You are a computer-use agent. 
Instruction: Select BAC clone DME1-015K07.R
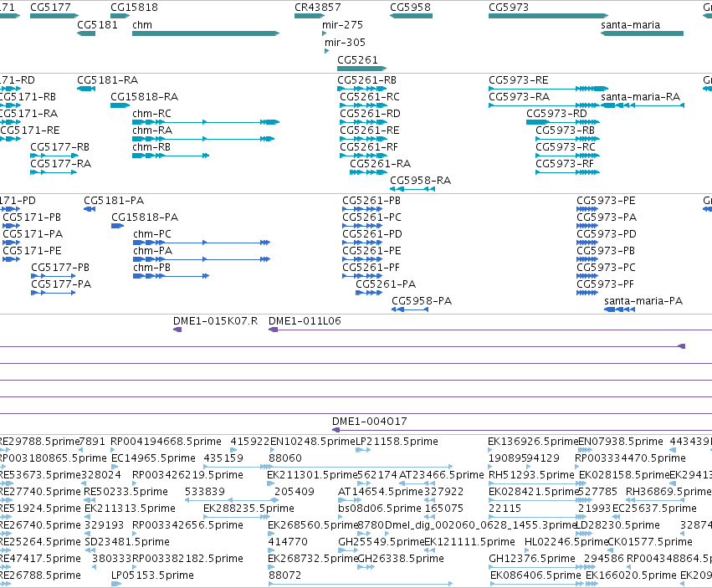(x=177, y=330)
